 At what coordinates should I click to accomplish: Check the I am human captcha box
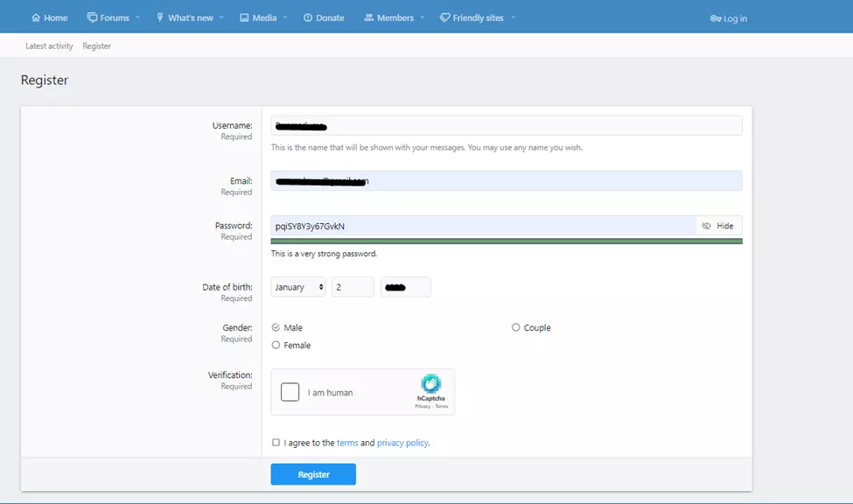tap(290, 392)
